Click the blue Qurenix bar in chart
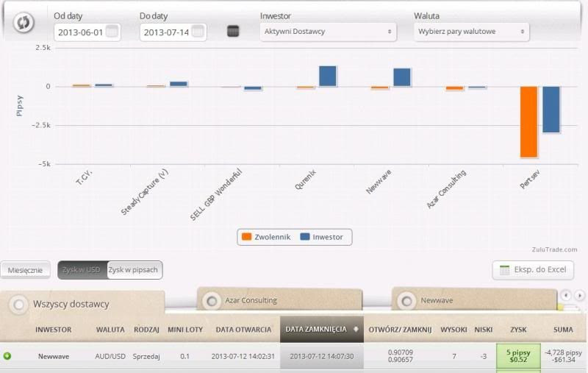 coord(328,77)
